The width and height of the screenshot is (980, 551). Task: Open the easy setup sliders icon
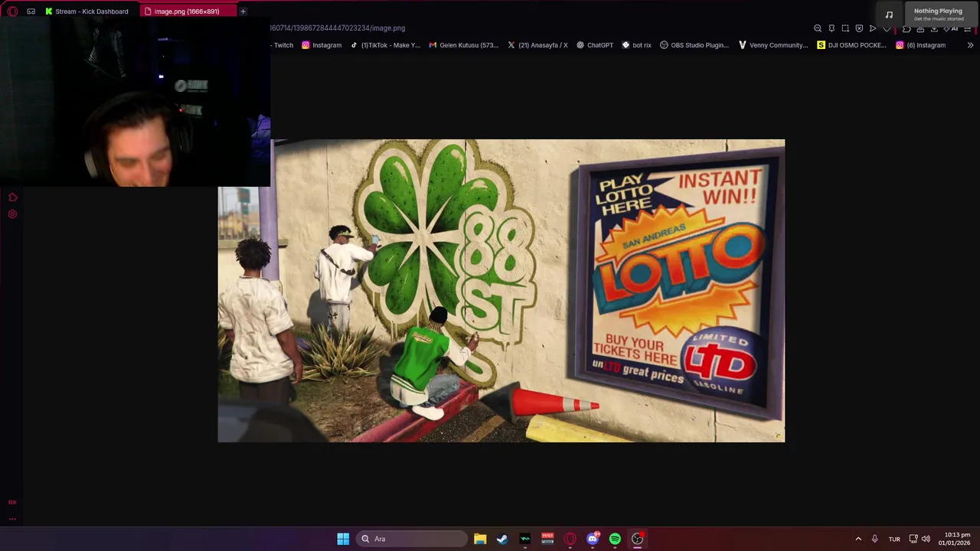(x=968, y=28)
